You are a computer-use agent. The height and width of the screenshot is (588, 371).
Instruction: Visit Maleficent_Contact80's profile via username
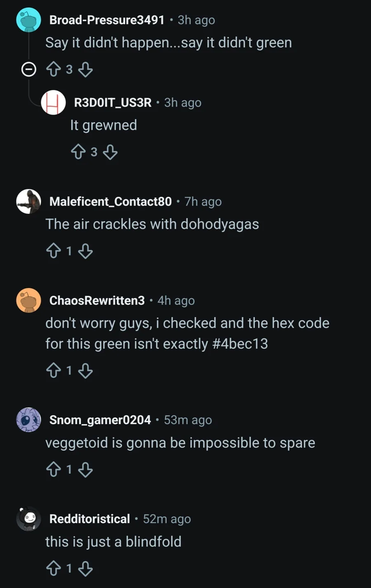[110, 201]
